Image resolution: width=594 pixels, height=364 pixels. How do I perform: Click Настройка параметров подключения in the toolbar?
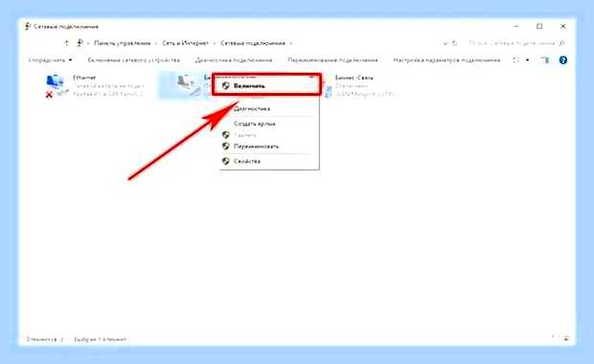[x=447, y=59]
